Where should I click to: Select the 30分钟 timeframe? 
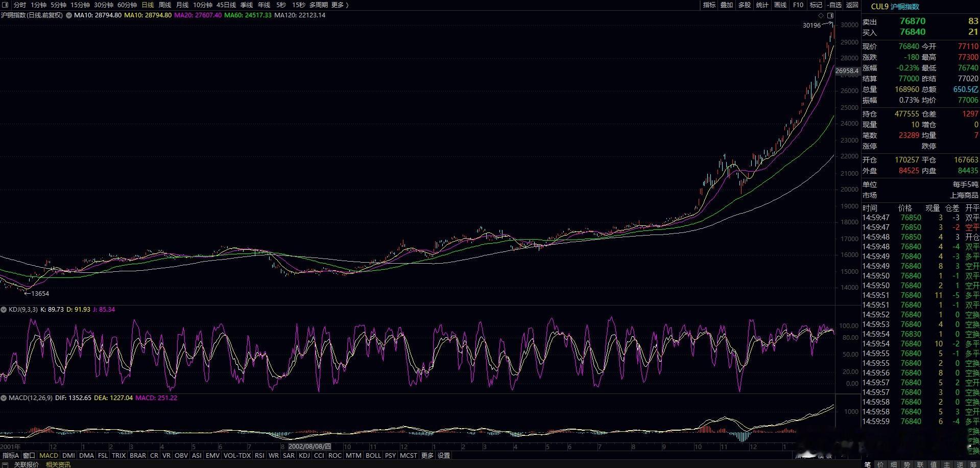click(104, 5)
